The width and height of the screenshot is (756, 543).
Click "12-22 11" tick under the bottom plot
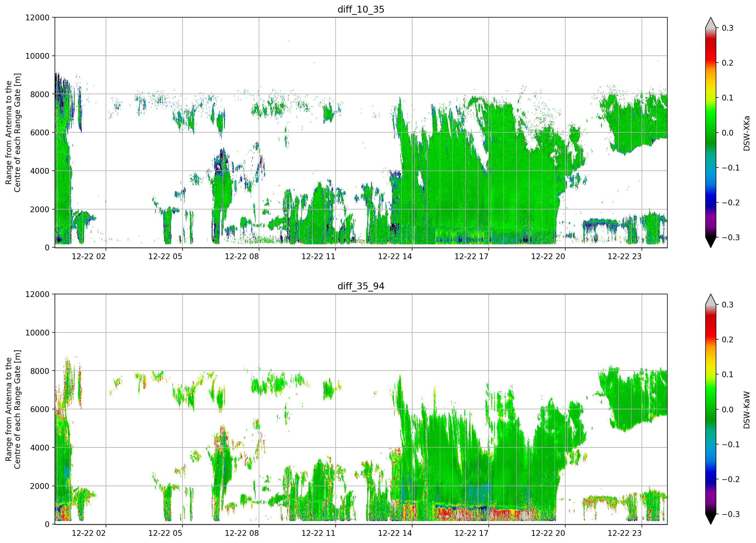[x=318, y=533]
